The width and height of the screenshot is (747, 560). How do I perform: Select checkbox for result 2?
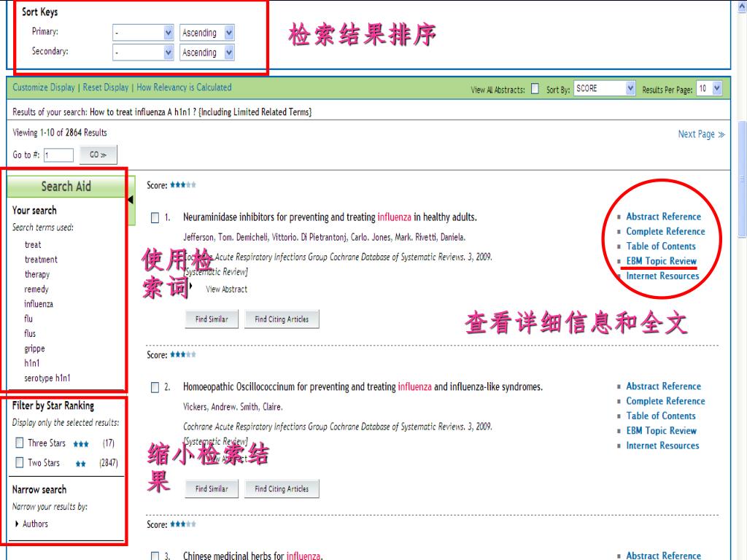[155, 387]
